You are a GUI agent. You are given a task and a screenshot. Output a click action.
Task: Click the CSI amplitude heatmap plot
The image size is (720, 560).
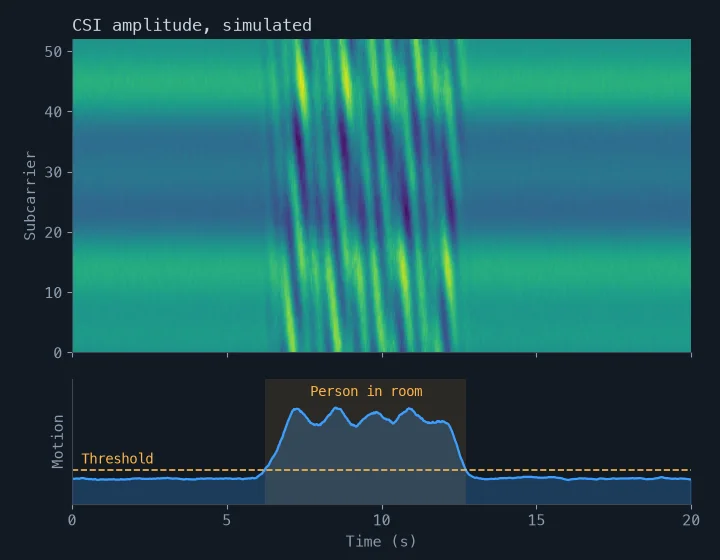[x=382, y=196]
